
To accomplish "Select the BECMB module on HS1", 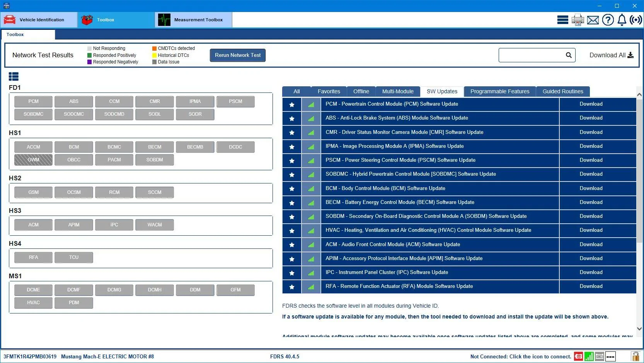I will click(195, 147).
